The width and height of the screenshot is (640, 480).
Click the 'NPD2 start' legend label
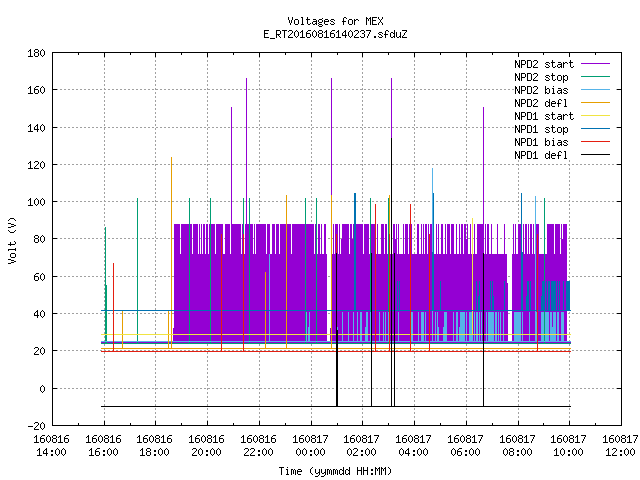(544, 64)
